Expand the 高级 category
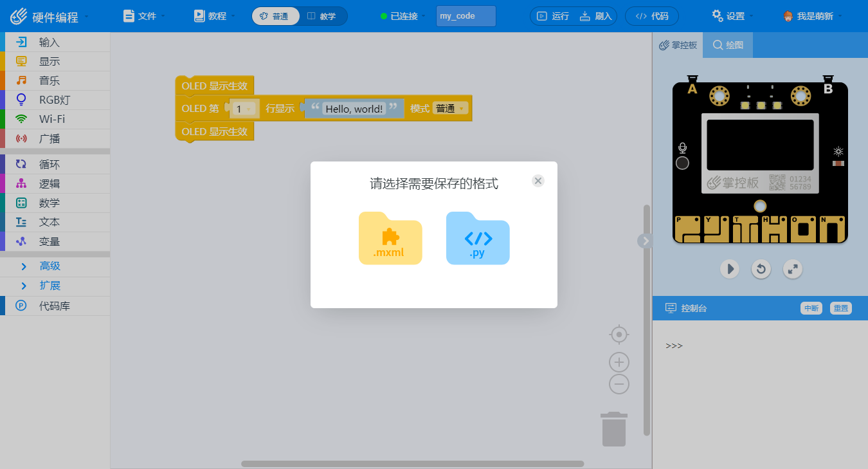This screenshot has height=469, width=868. 55,266
